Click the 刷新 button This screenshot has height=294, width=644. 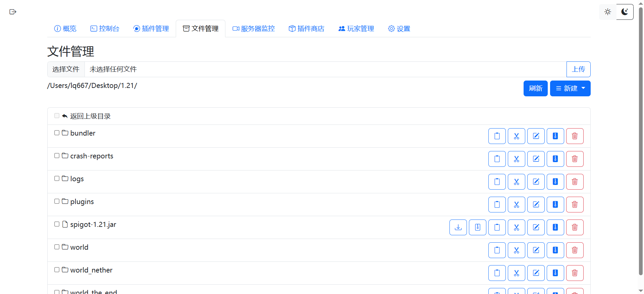pos(536,88)
